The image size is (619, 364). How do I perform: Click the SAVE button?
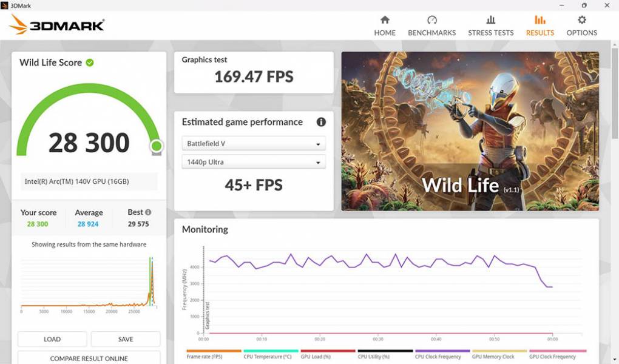[x=126, y=339]
